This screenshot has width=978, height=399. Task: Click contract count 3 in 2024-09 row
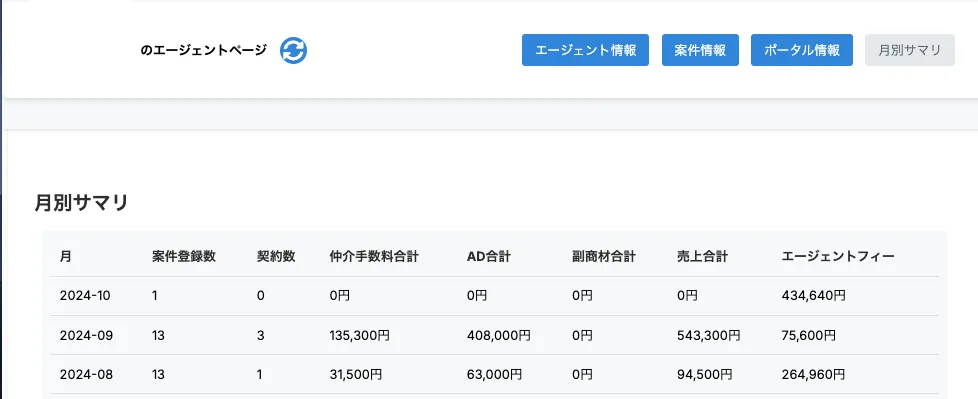261,335
